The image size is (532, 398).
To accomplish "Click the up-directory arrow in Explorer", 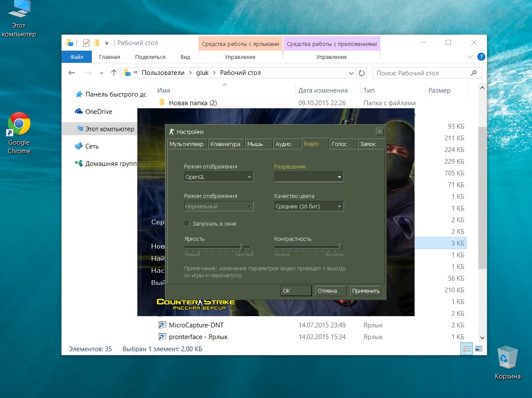I will pos(114,73).
